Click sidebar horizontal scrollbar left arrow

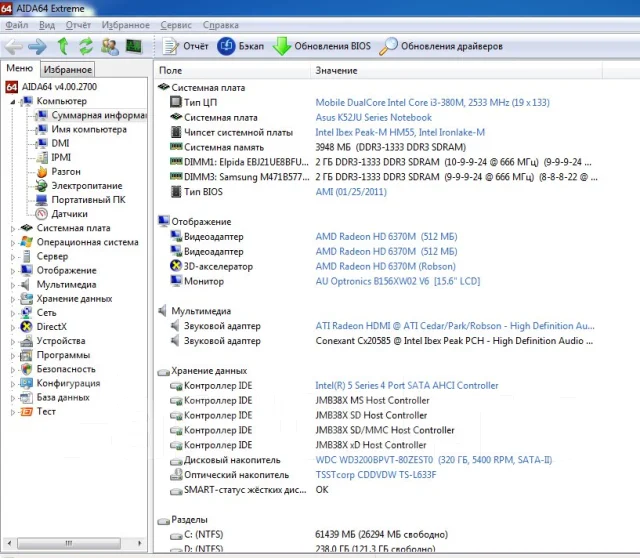[x=9, y=543]
